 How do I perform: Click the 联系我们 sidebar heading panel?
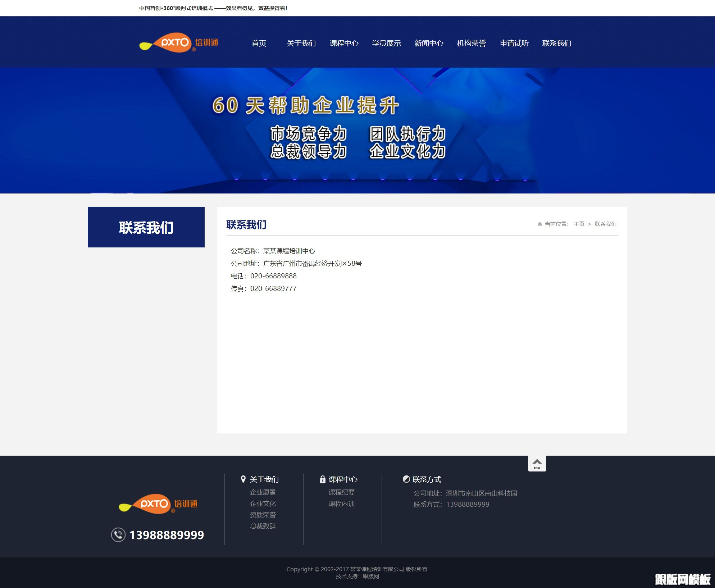coord(146,227)
